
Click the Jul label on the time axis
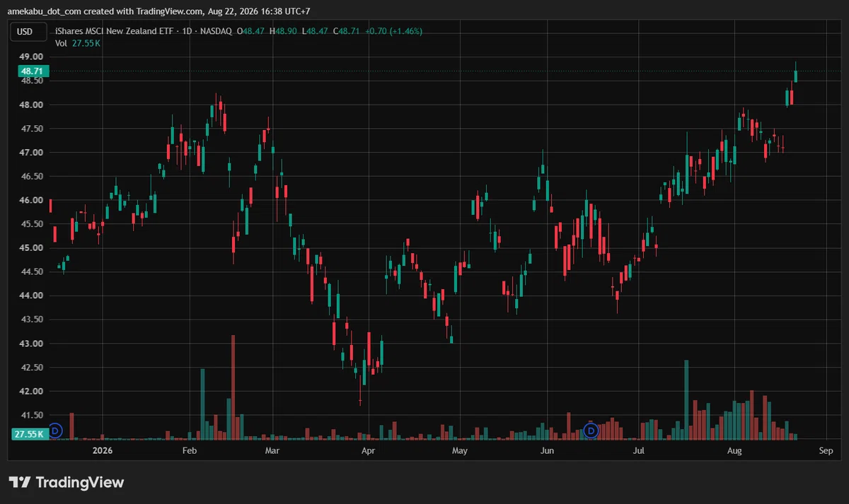(x=639, y=450)
